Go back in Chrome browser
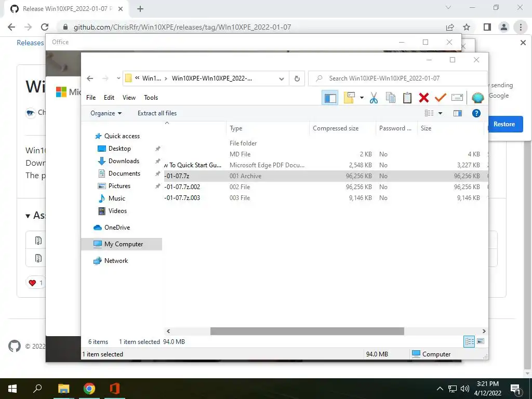This screenshot has height=399, width=532. (x=11, y=27)
